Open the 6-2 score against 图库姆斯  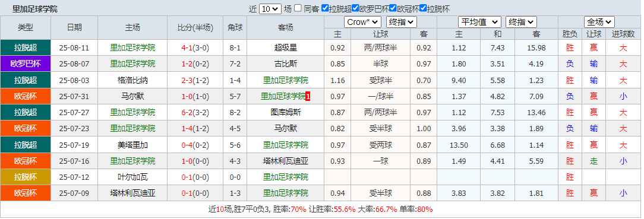coord(187,112)
